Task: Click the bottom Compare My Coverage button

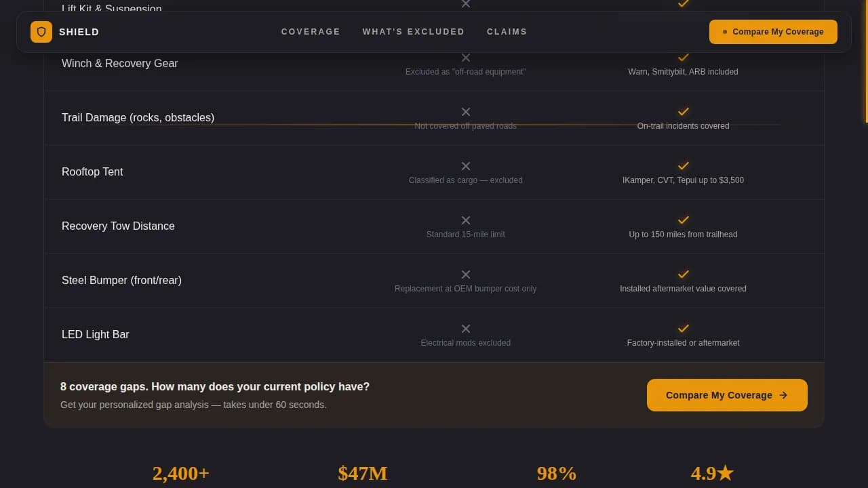Action: coord(727,395)
